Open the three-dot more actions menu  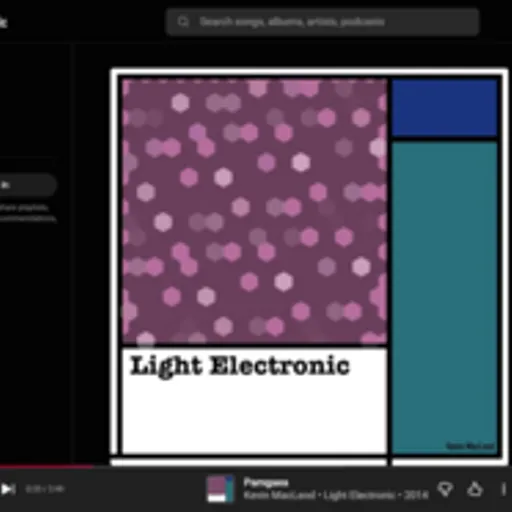[x=504, y=489]
